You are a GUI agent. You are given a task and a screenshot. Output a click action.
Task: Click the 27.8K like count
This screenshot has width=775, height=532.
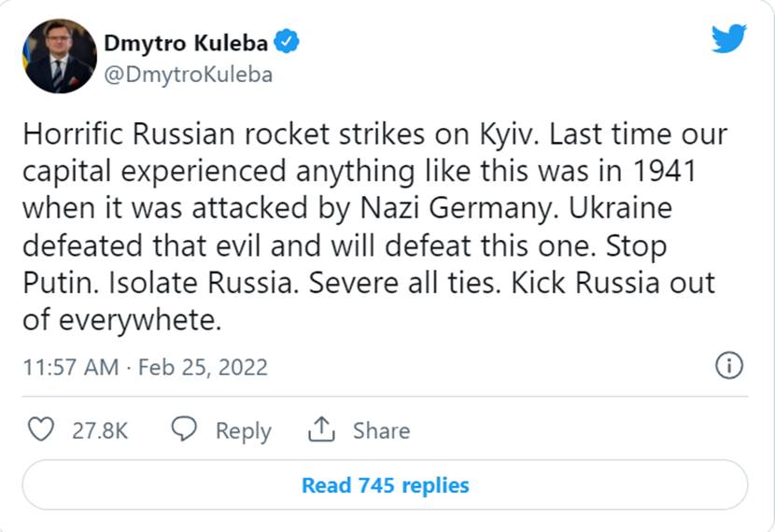[99, 430]
